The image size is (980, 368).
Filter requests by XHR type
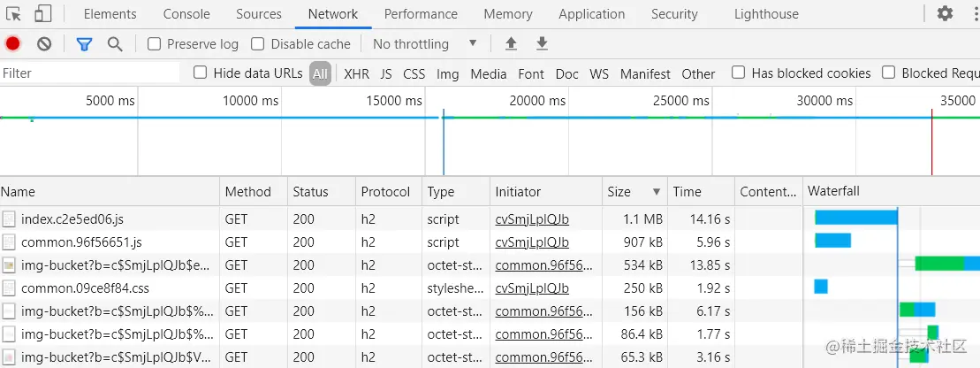[x=357, y=74]
